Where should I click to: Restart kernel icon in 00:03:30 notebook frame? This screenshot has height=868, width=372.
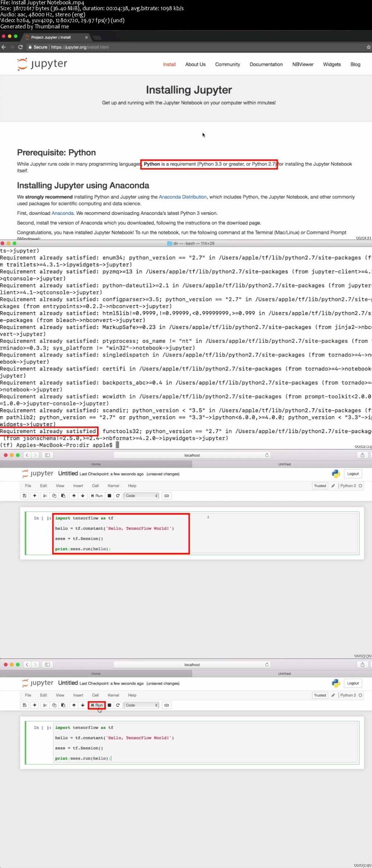118,496
